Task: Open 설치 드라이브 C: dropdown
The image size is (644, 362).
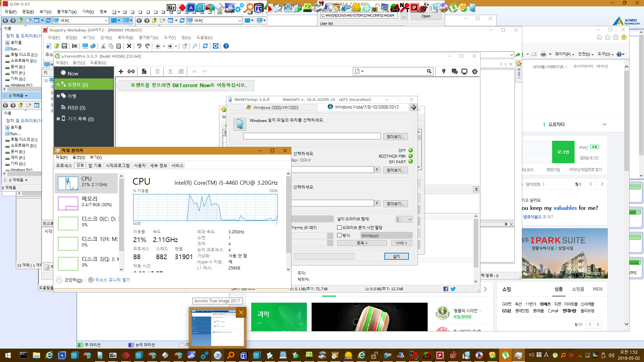Action: (x=404, y=220)
